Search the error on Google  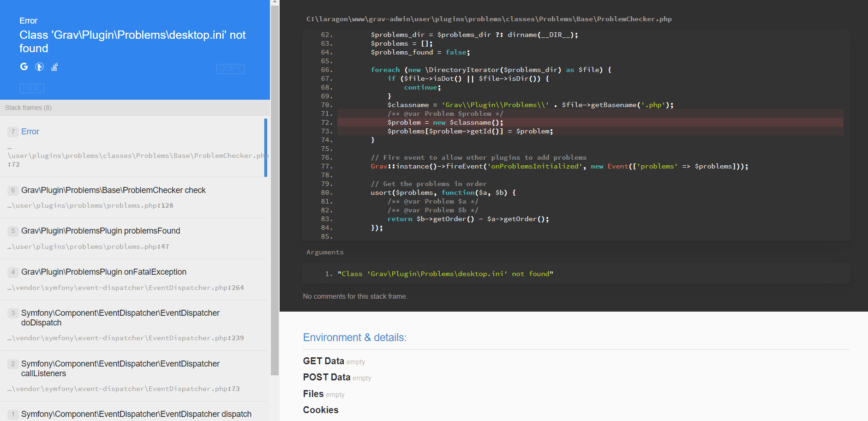(24, 66)
